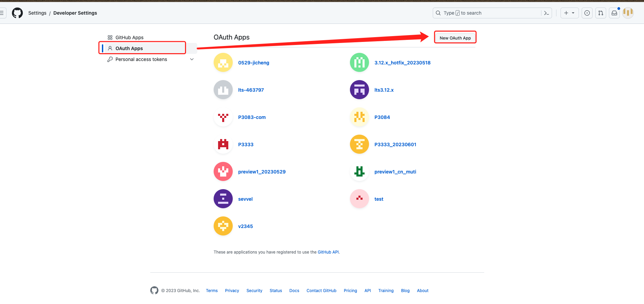Click the test app pink avatar
644x304 pixels.
click(359, 199)
